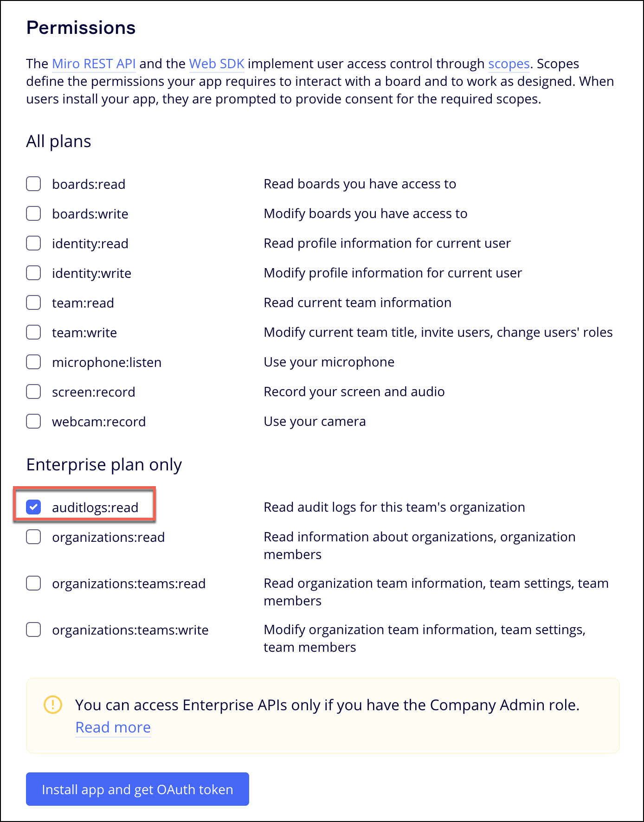Open the scopes documentation link
The image size is (644, 822).
pos(509,64)
